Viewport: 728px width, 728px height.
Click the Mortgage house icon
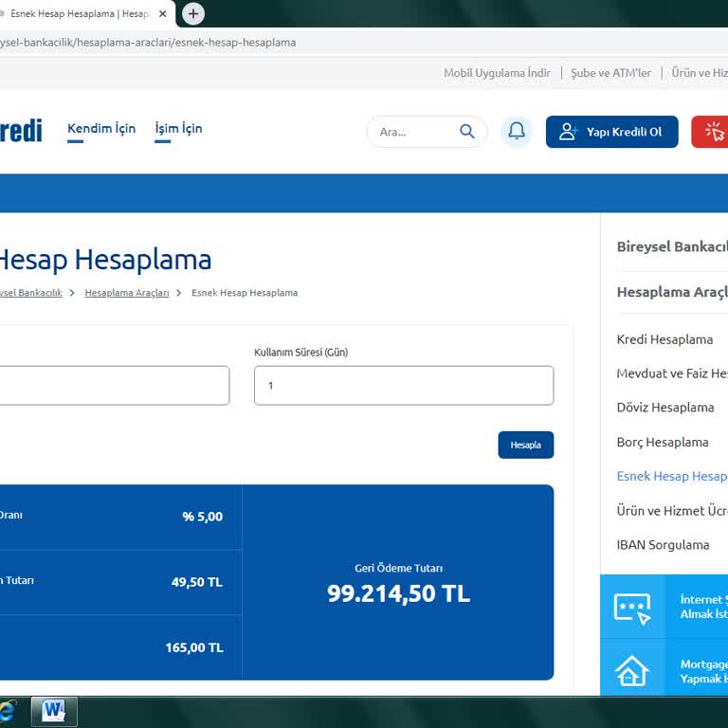(x=631, y=671)
